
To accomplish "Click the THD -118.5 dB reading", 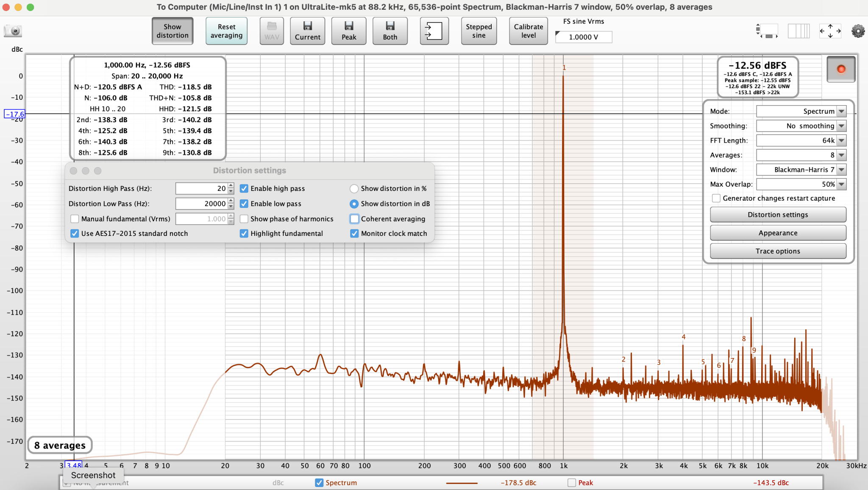I will (186, 87).
